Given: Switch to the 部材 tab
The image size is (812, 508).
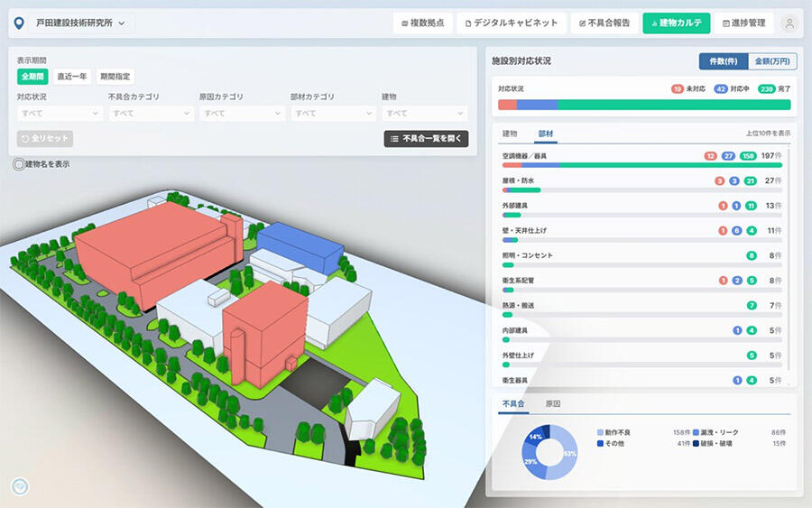Looking at the screenshot, I should tap(546, 134).
